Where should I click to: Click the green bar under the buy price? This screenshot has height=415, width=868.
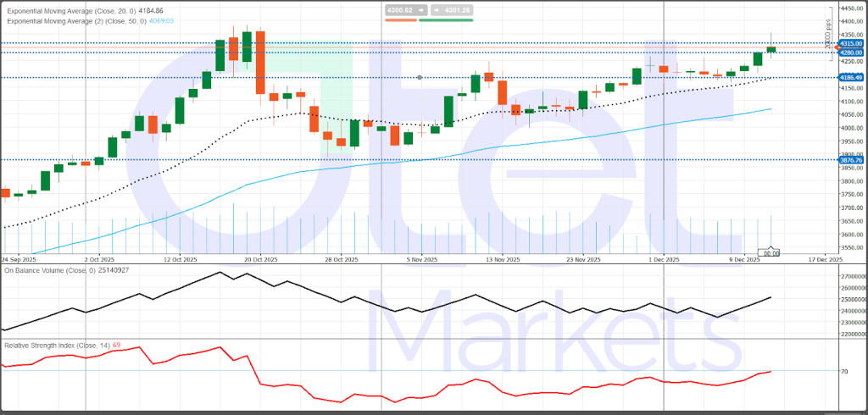(446, 19)
